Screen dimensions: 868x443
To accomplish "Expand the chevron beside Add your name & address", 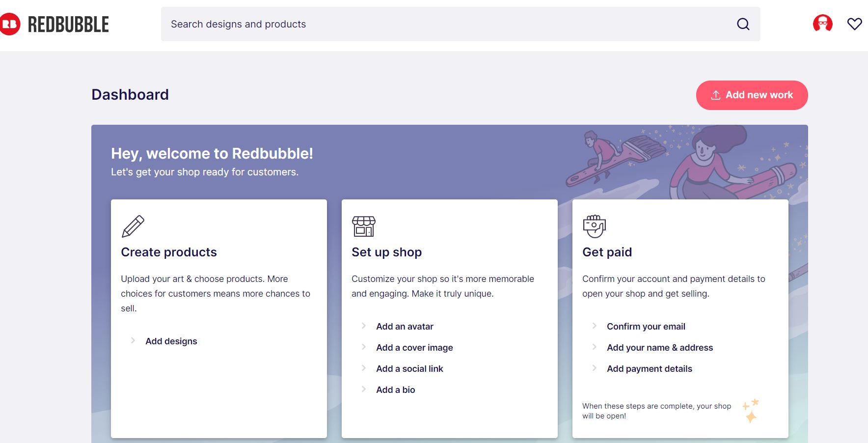I will pos(594,347).
